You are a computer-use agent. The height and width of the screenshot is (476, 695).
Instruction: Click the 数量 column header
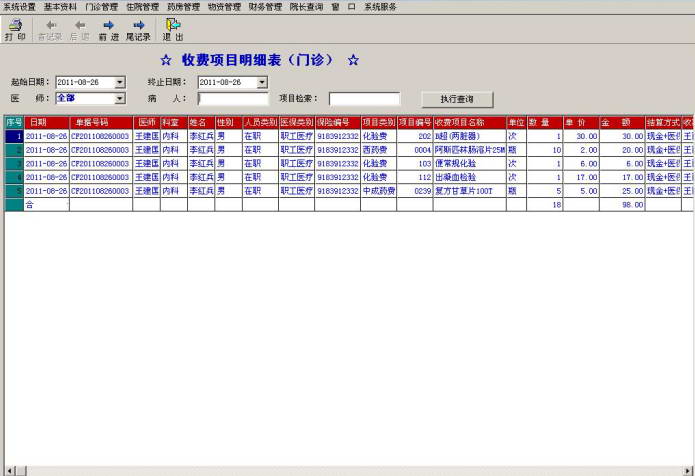(545, 122)
